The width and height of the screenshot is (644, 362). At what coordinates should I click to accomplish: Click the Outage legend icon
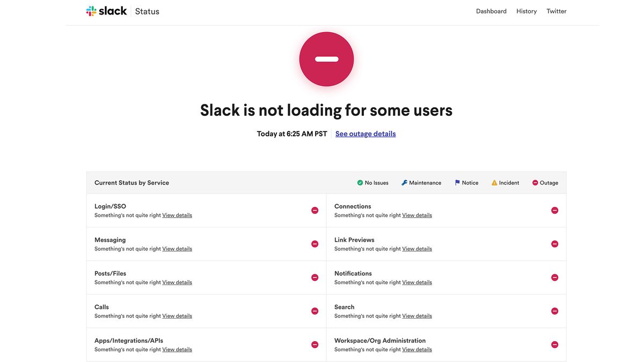click(x=534, y=182)
